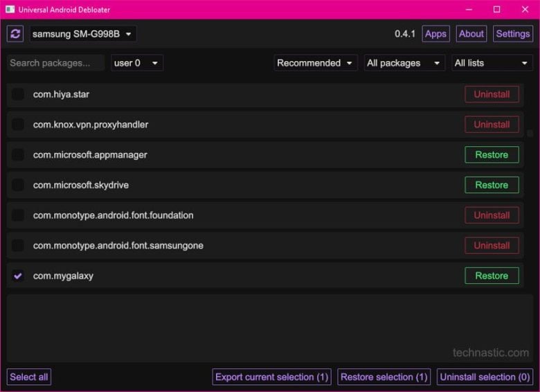Open the samsung SM-G998B device dropdown
The image size is (540, 392).
coord(83,34)
